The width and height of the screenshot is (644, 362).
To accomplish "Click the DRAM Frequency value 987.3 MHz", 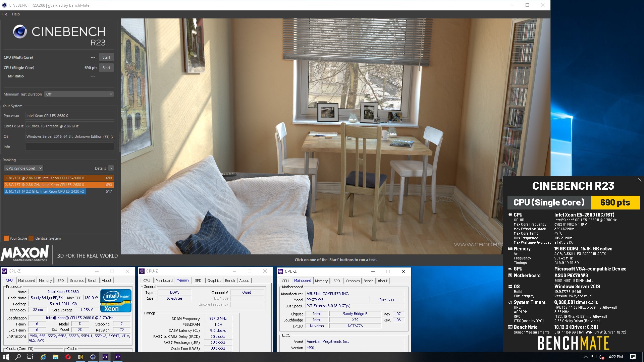I will point(218,318).
